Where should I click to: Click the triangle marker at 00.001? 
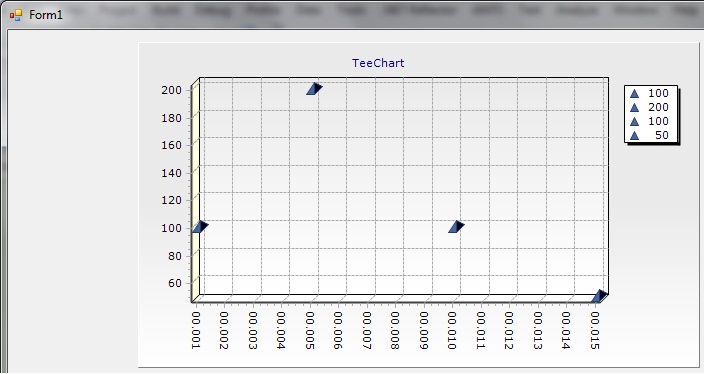click(200, 227)
